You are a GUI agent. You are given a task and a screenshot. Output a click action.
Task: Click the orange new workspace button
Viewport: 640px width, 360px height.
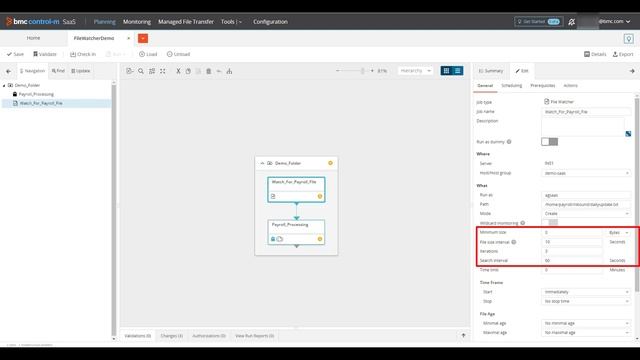coord(143,38)
